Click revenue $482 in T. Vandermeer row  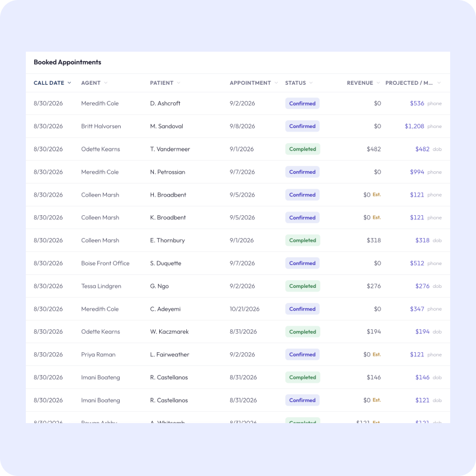click(x=374, y=149)
